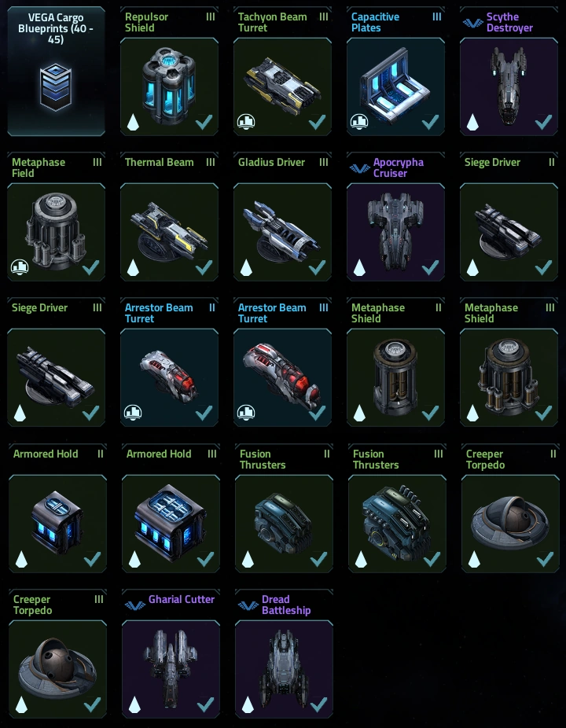Screen dimensions: 566x728
Task: Open the Metaphase Shield III title label
Action: click(x=491, y=313)
